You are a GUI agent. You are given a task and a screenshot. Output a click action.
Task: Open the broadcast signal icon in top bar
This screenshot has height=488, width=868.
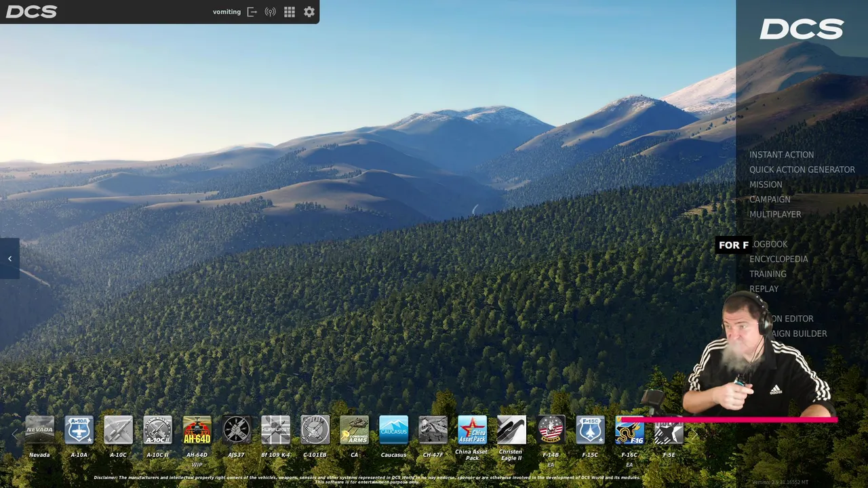point(270,12)
